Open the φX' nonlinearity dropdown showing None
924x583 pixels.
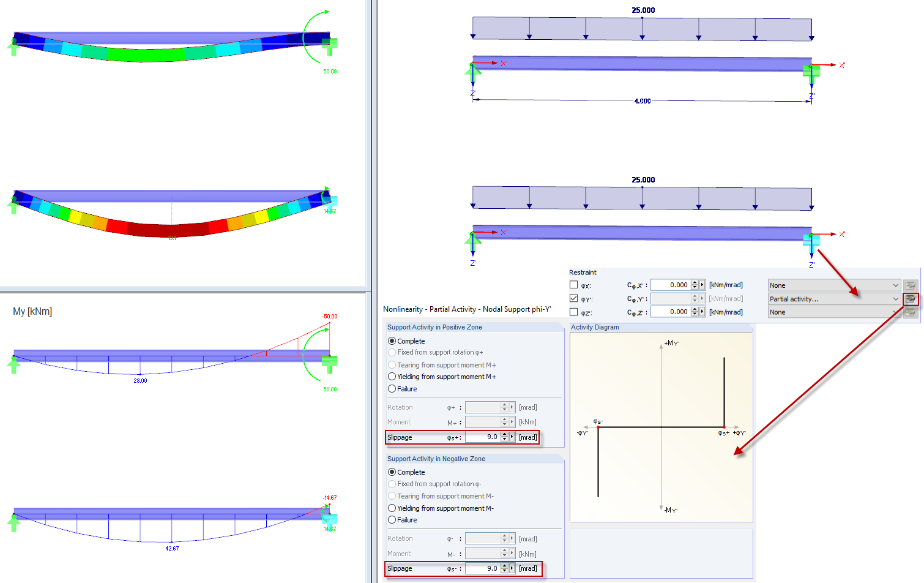(x=835, y=285)
